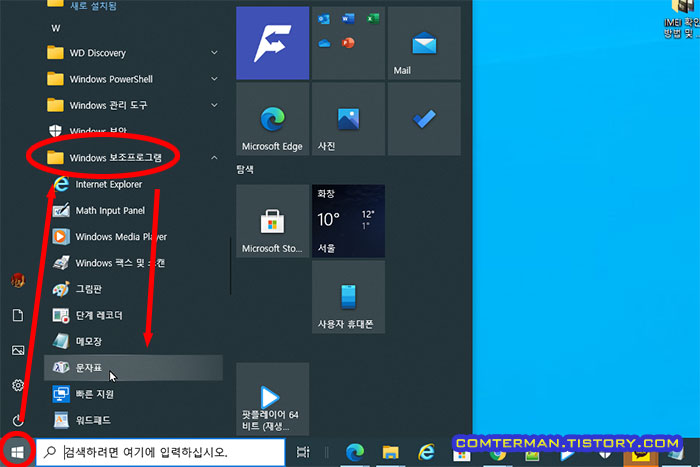Screen dimensions: 700x467
Task: Collapse the Windows 보조프로그램 folder
Action: coord(133,158)
